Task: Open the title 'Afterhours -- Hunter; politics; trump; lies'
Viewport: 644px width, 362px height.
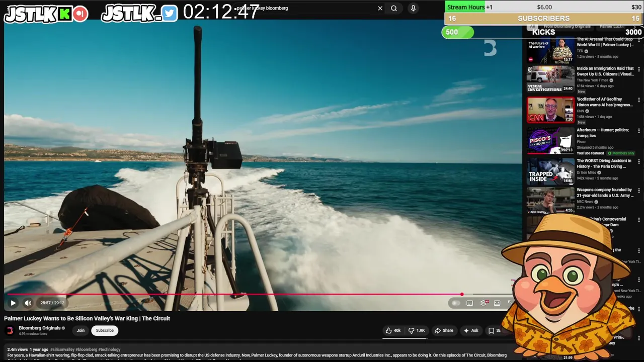Action: pyautogui.click(x=603, y=133)
